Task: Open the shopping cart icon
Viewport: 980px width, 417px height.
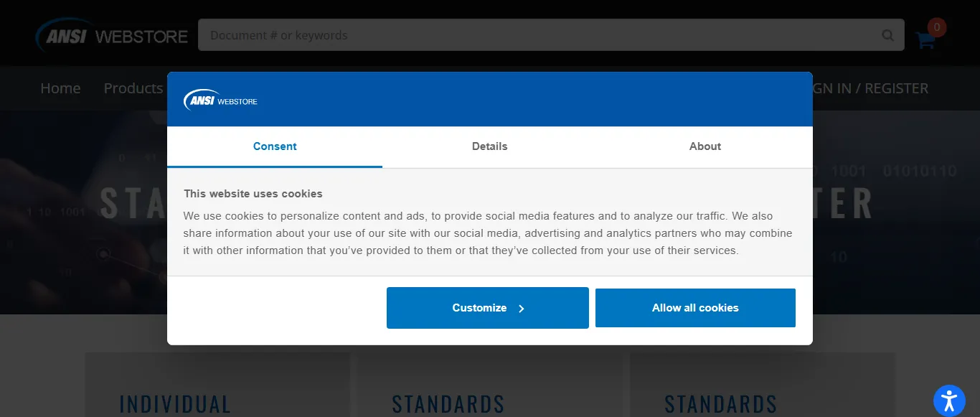Action: [925, 41]
